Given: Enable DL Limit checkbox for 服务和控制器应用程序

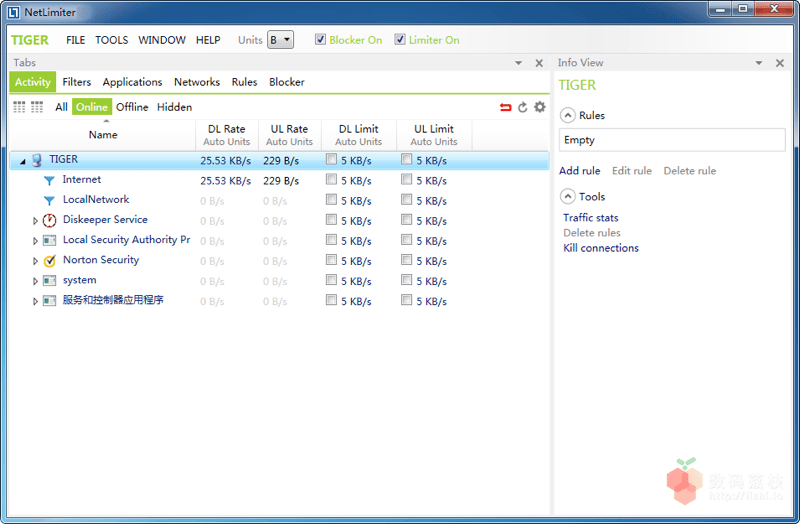Looking at the screenshot, I should coord(331,300).
